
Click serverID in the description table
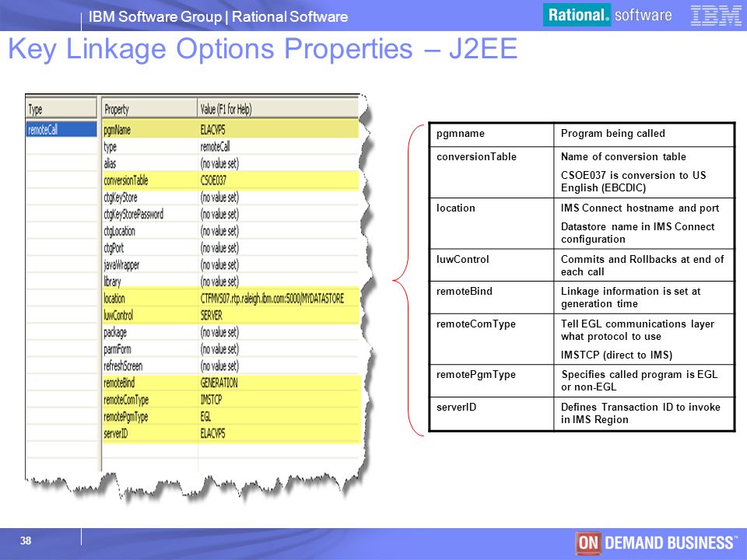[x=457, y=407]
